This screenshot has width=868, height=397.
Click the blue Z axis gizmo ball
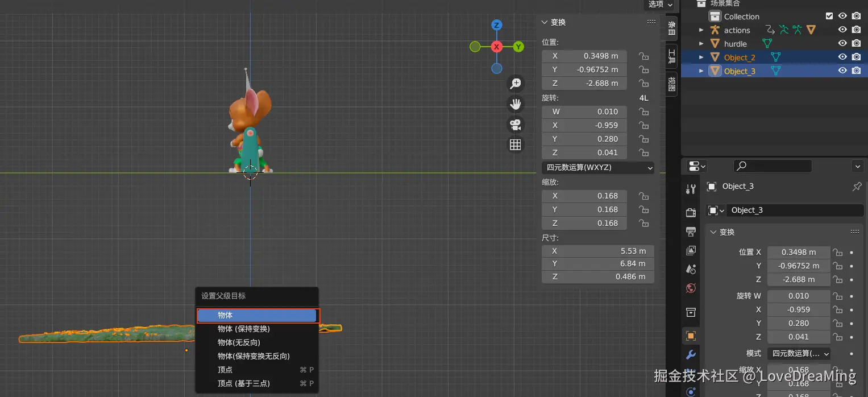pyautogui.click(x=497, y=25)
